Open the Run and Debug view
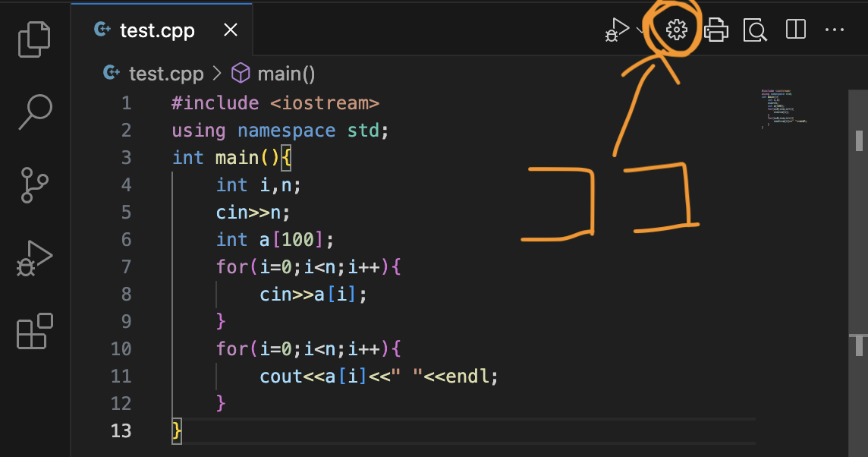Screen dimensions: 868x457 (34, 258)
